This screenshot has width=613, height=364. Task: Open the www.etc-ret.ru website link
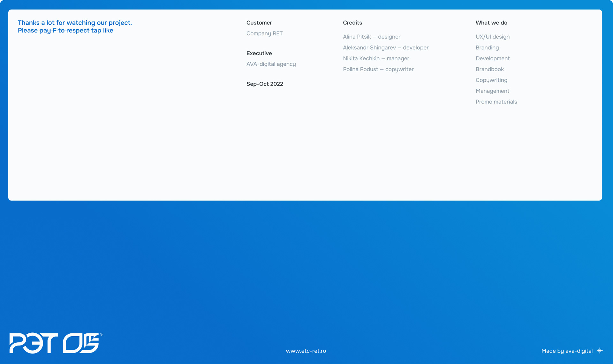click(306, 351)
